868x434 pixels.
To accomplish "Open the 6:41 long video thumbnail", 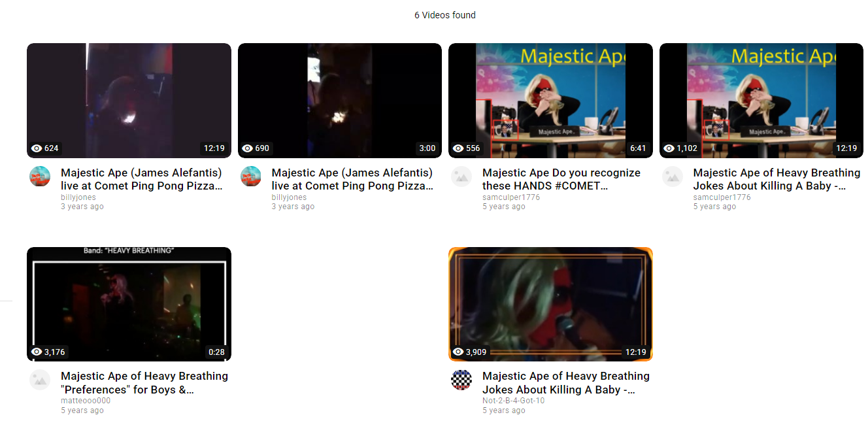I will (x=550, y=101).
